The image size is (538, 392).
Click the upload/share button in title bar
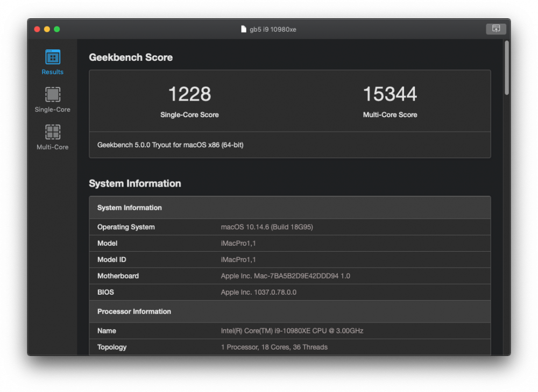point(496,29)
